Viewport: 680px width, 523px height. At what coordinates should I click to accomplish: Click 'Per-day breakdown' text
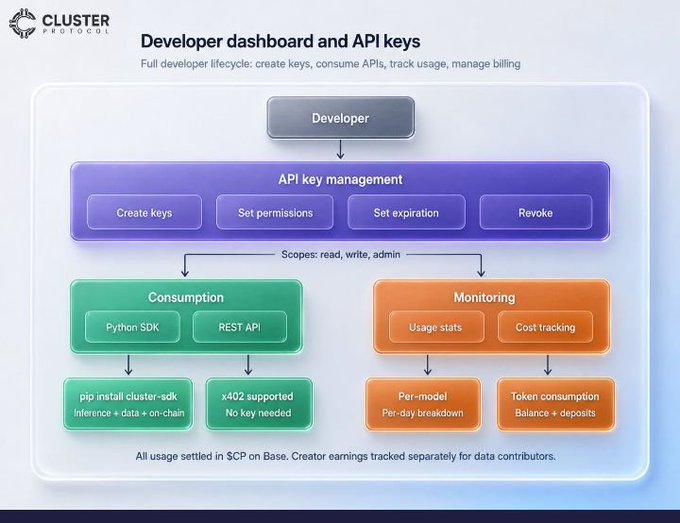pyautogui.click(x=423, y=413)
